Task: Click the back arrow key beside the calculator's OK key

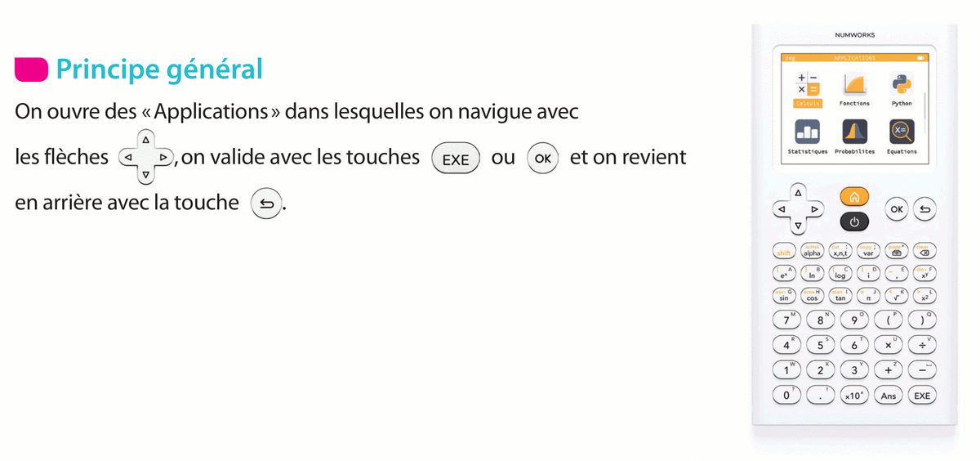Action: click(924, 209)
